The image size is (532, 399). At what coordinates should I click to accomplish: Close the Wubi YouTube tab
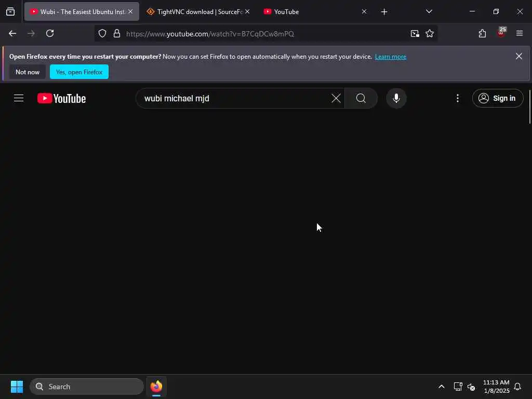[x=130, y=11]
